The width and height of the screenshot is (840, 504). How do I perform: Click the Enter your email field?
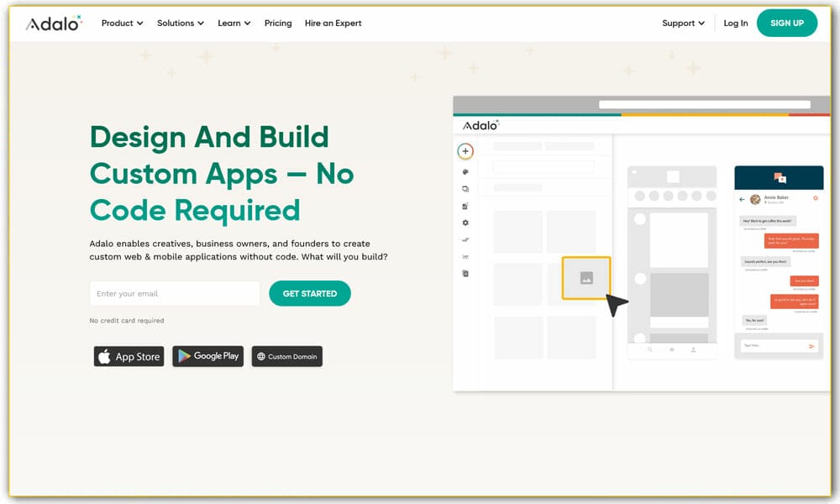coord(174,293)
